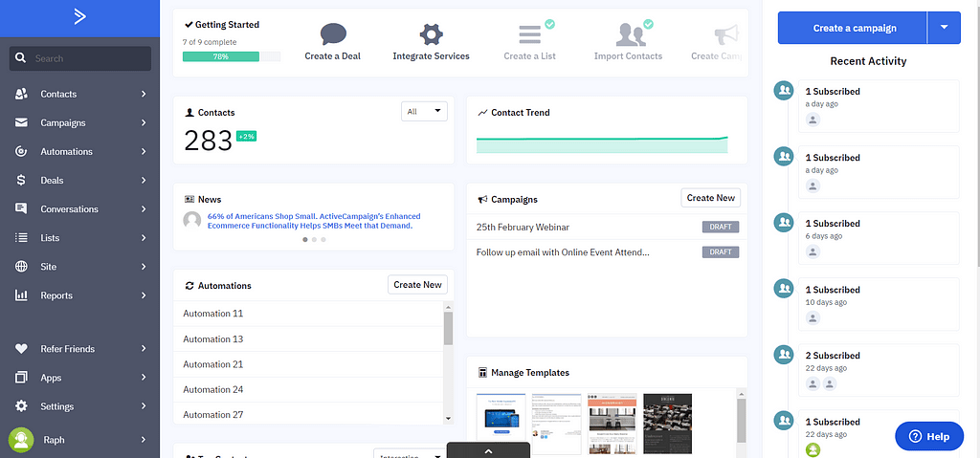Screen dimensions: 980x458
Task: Click the Settings gear icon in sidebar
Action: coord(21,406)
